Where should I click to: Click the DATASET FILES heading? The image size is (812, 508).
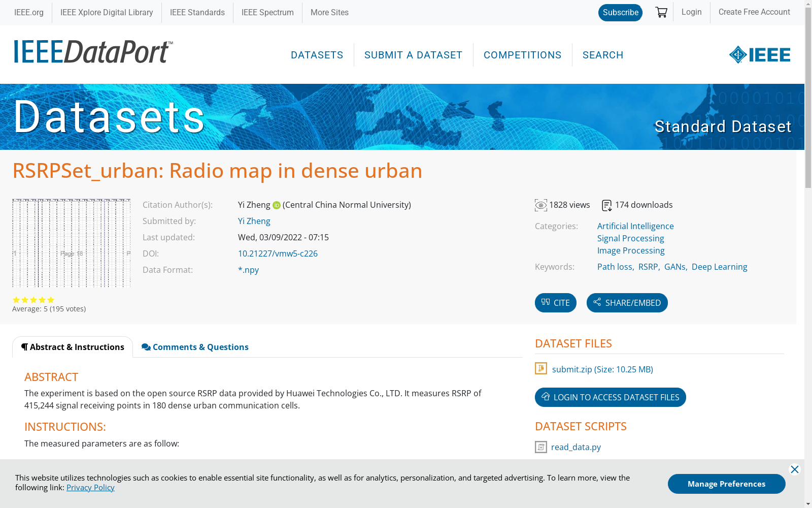click(x=573, y=343)
